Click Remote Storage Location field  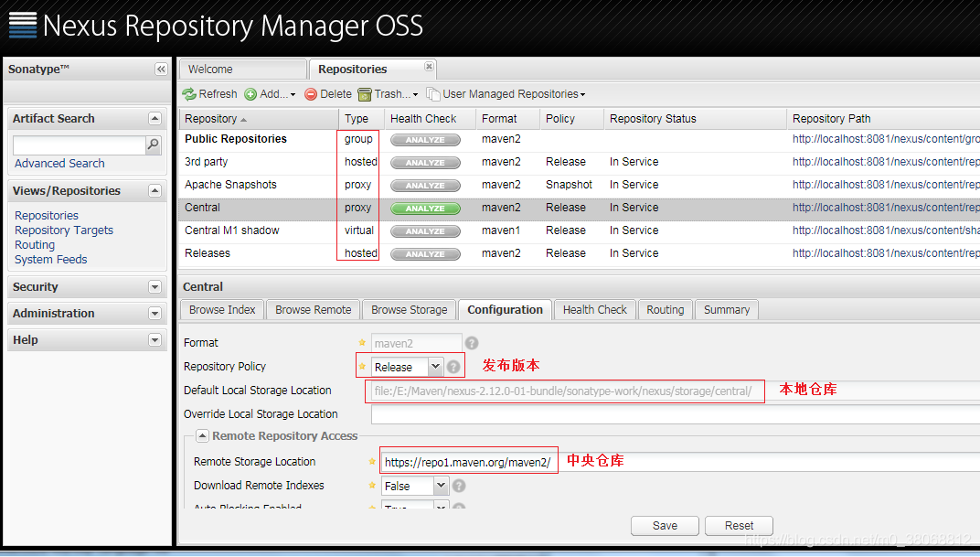pyautogui.click(x=679, y=462)
